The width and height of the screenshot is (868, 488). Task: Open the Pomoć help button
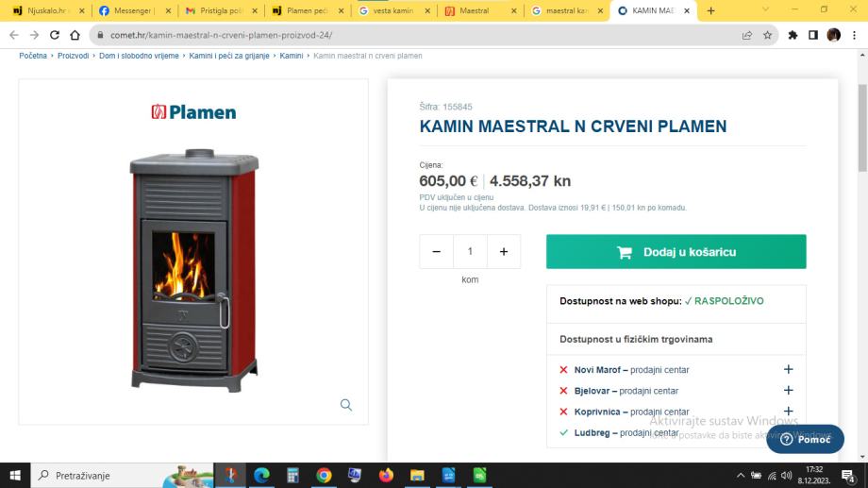coord(805,439)
